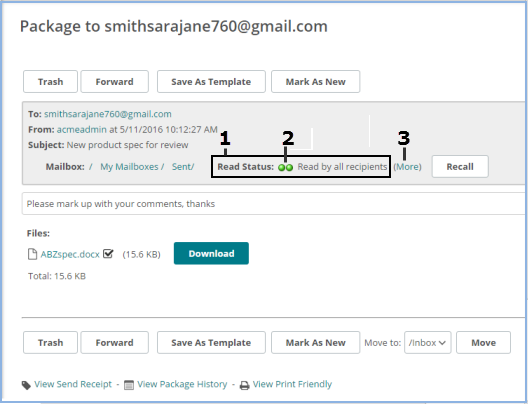Recall the sent package
Viewport: 528px width, 404px height.
[460, 166]
